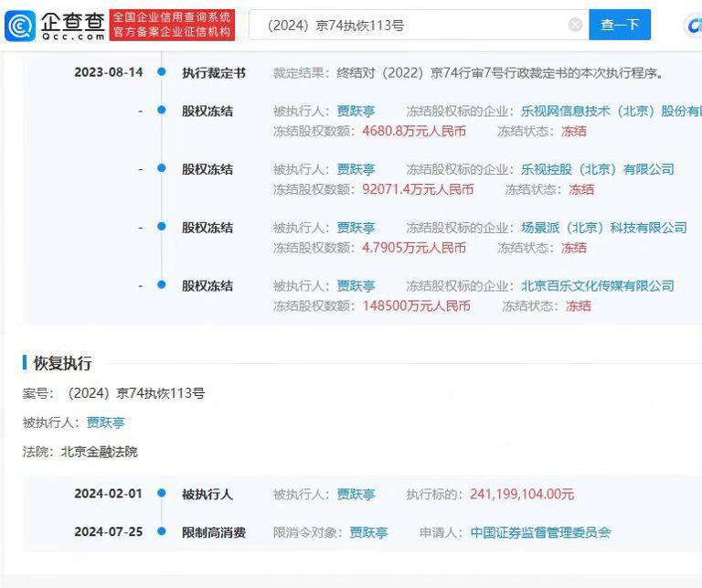Select the 2024-07-25 限制高消费 timeline dot
Screen dimensions: 702x588
click(x=162, y=531)
